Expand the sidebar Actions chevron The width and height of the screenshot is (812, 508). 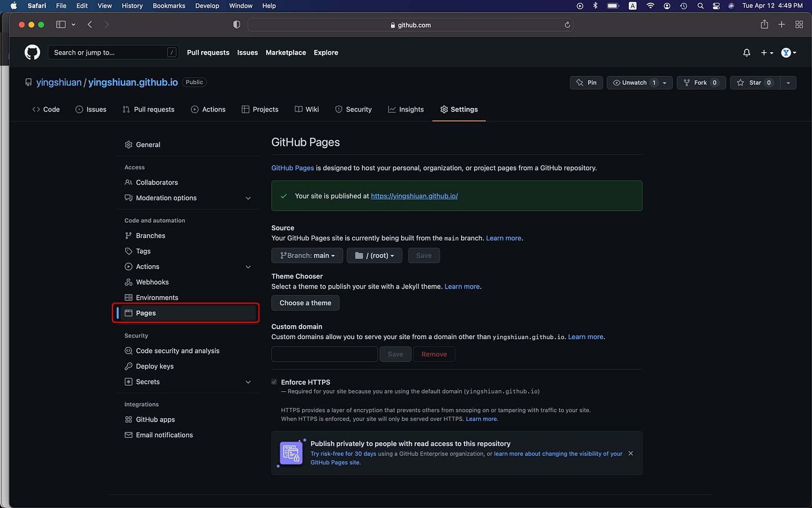248,267
